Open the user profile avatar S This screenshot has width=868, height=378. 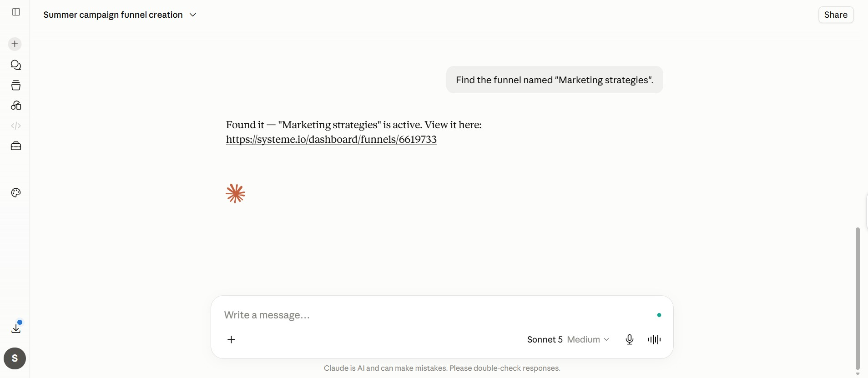click(x=15, y=358)
